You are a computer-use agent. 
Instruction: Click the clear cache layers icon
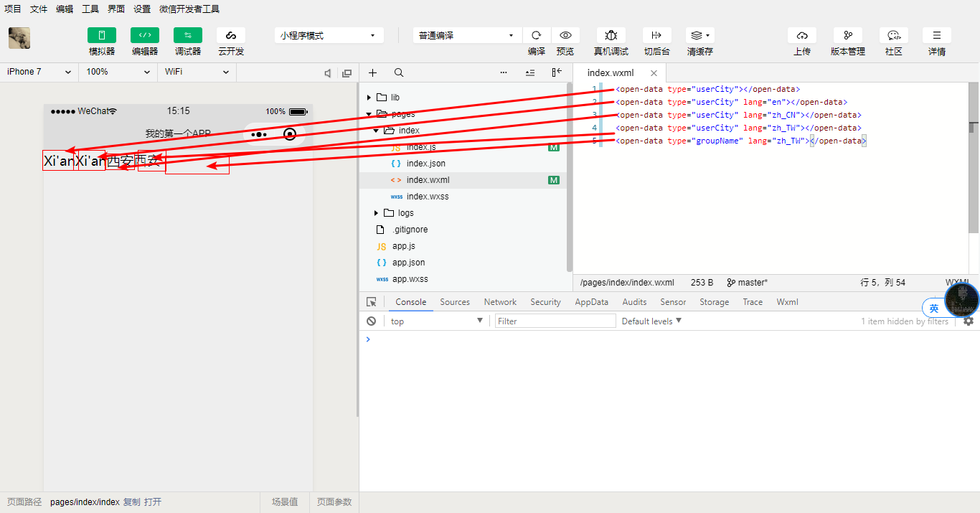[699, 35]
